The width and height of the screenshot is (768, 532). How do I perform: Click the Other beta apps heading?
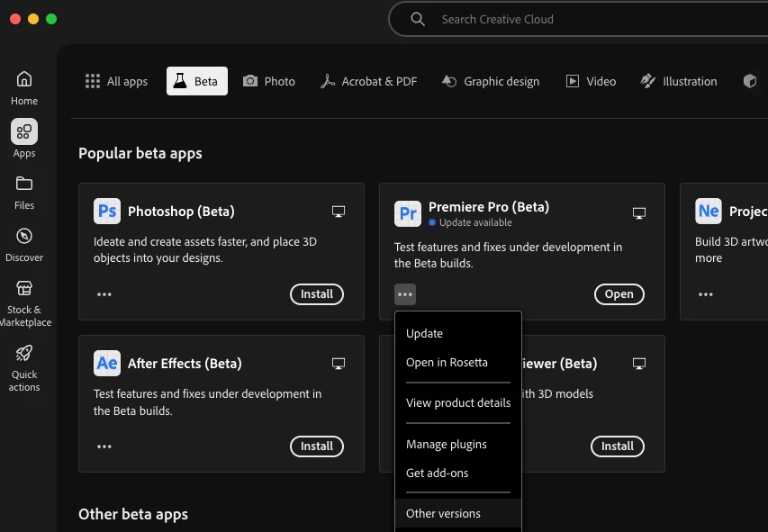coord(133,514)
